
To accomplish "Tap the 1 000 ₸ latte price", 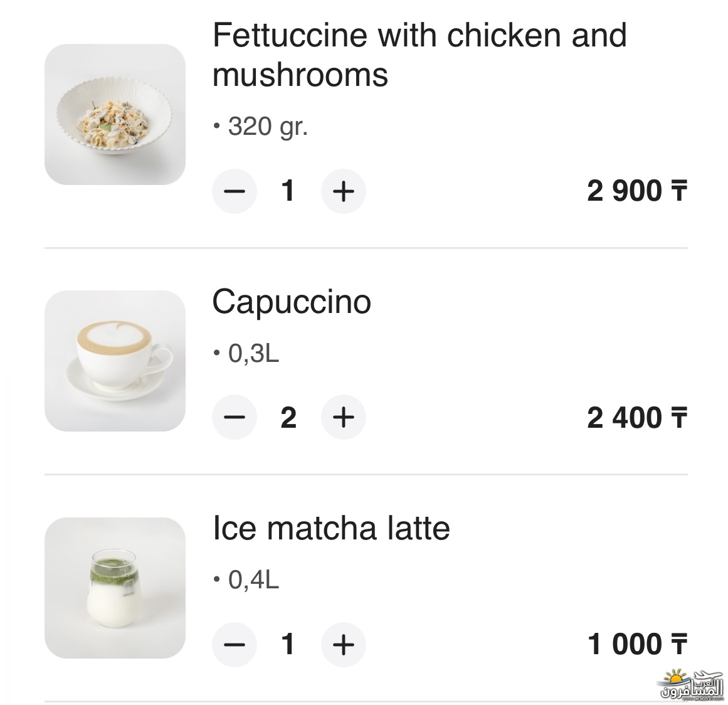I will 637,644.
